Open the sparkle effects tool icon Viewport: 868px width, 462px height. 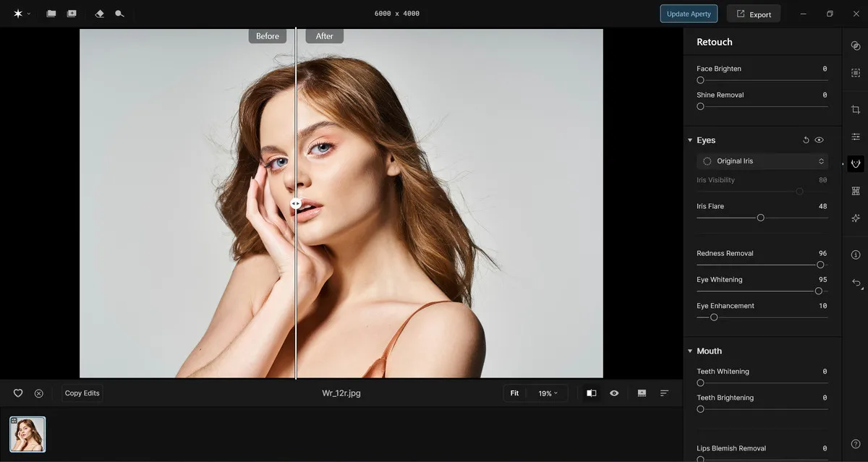[x=856, y=218]
